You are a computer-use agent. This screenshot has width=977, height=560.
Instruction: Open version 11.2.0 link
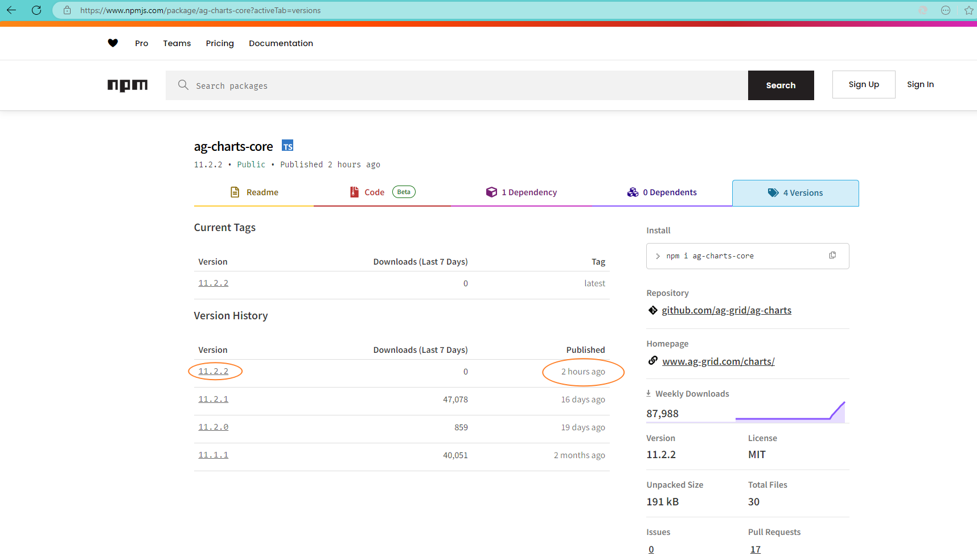213,427
